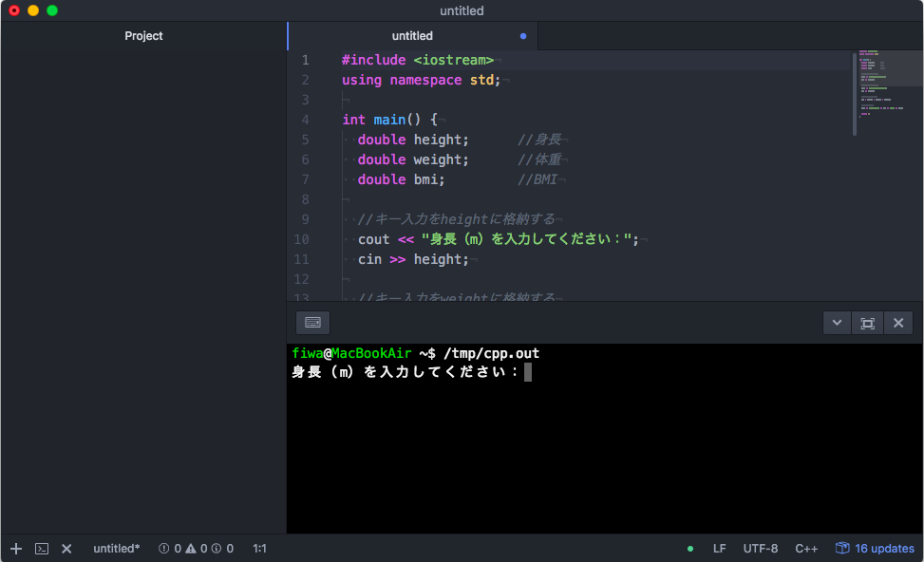Close the terminal panel with X icon
The height and width of the screenshot is (562, 924).
tap(898, 323)
